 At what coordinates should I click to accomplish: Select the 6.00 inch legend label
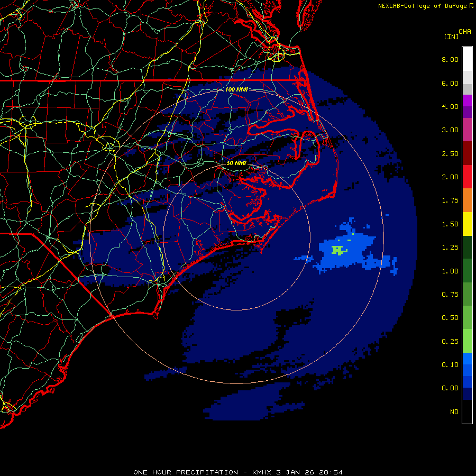click(x=450, y=83)
